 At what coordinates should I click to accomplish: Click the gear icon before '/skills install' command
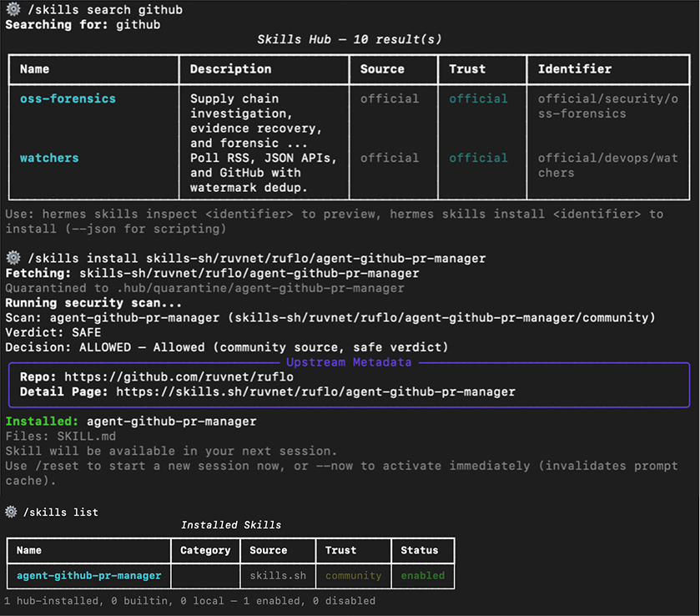coord(13,258)
